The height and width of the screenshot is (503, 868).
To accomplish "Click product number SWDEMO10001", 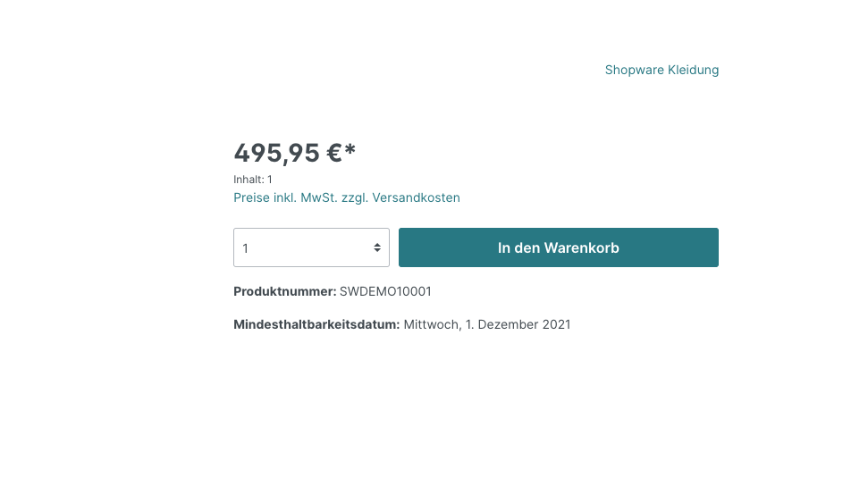I will click(x=385, y=291).
